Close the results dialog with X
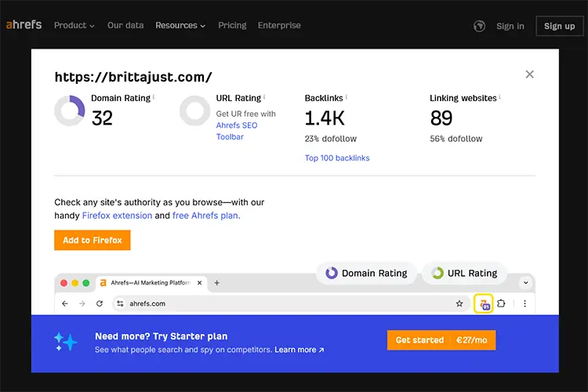Screen dimensions: 588x392 529,74
